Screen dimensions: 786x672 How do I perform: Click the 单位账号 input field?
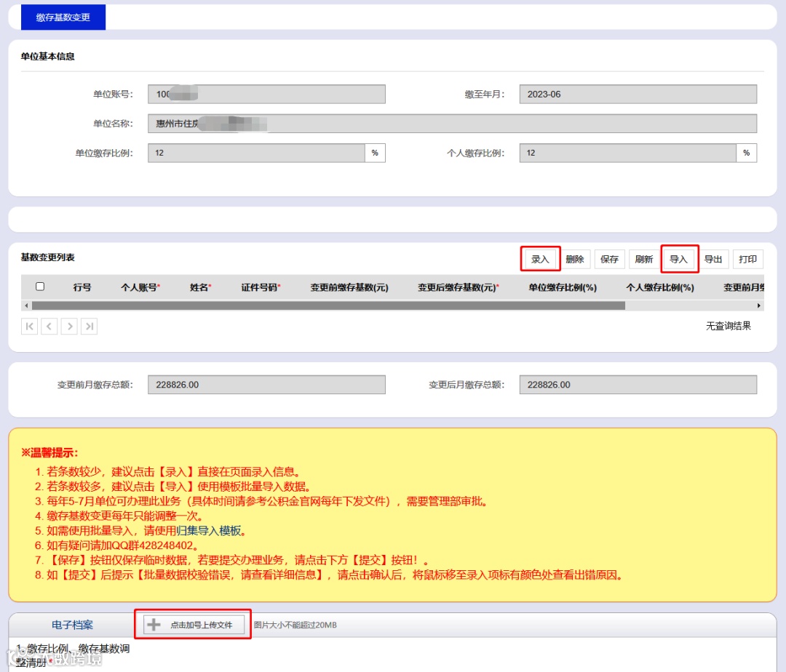tap(266, 94)
